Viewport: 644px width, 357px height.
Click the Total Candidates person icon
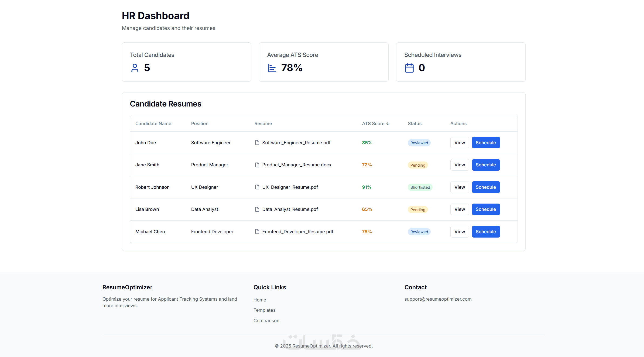pos(135,68)
